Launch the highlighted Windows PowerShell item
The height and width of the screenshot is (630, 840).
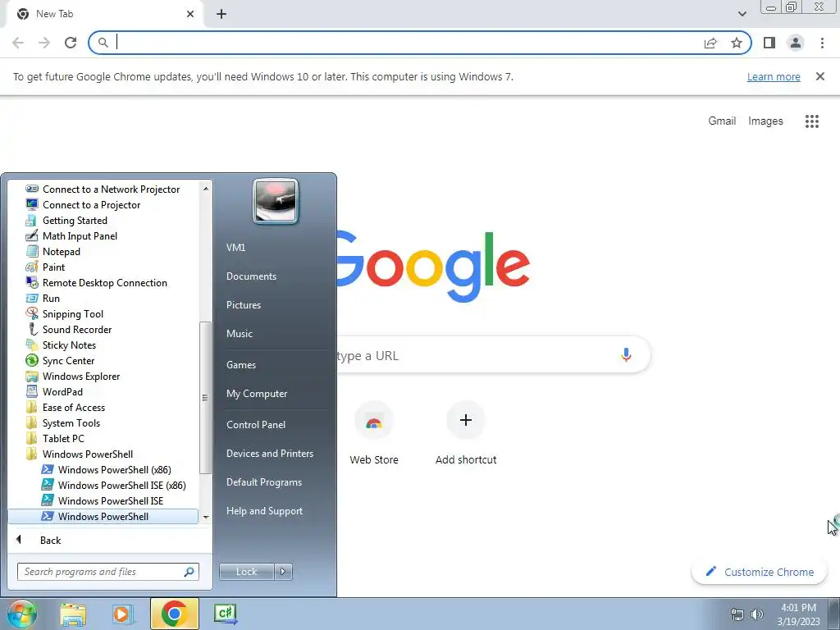[103, 516]
